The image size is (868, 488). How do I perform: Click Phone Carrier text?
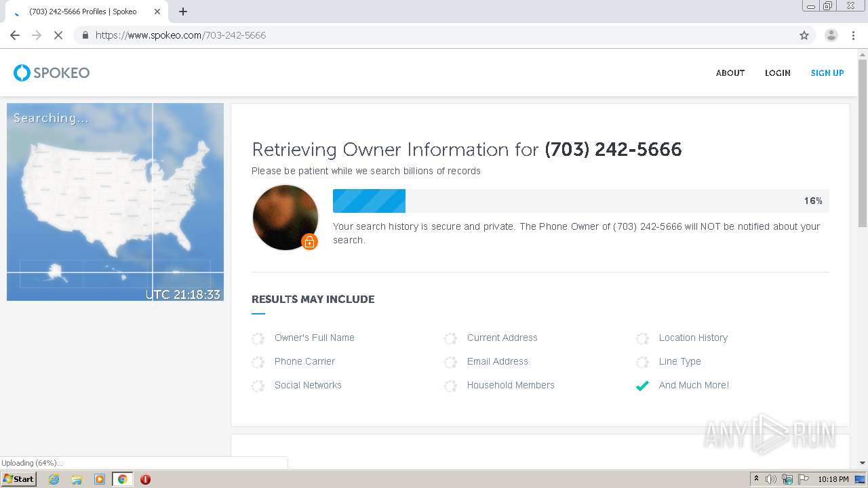point(304,361)
